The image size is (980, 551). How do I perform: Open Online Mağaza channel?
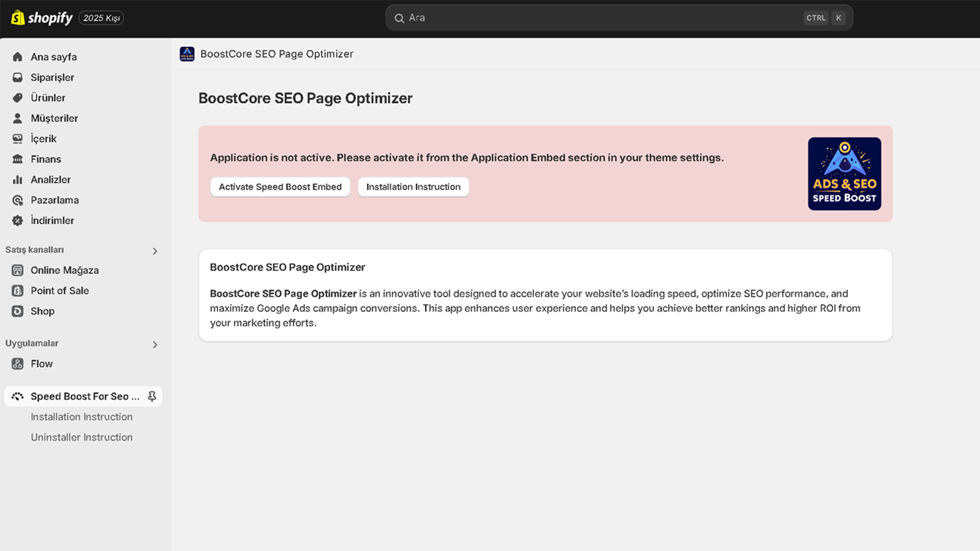(65, 270)
